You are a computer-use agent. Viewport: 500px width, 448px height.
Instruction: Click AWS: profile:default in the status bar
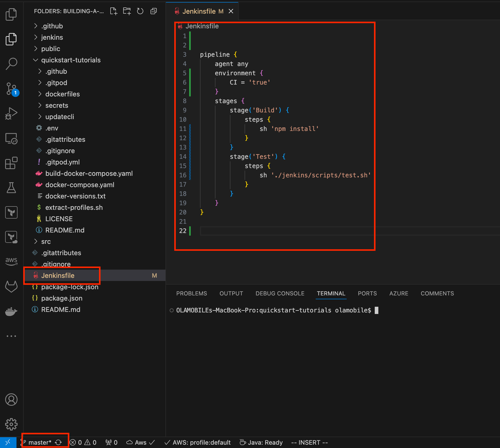[x=197, y=442]
